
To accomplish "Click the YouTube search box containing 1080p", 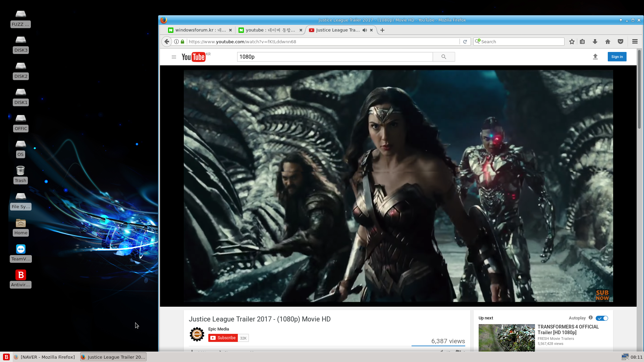I will 335,57.
